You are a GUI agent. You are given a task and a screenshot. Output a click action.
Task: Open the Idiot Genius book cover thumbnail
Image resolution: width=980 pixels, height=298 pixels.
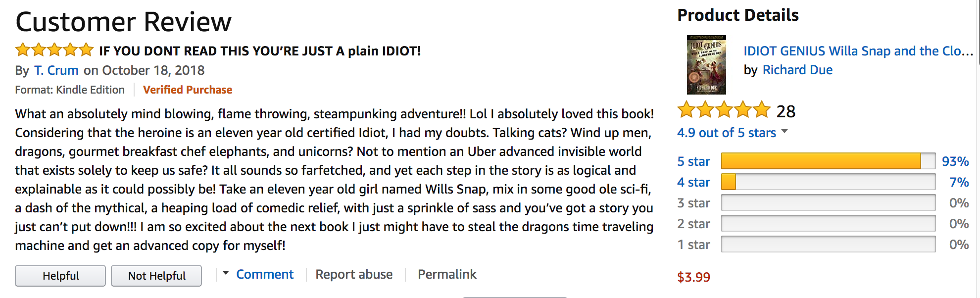point(706,65)
